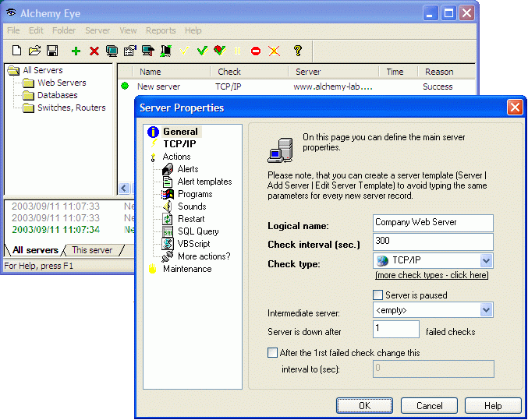Click the green plus Add Server icon
This screenshot has width=528, height=420.
[x=76, y=51]
